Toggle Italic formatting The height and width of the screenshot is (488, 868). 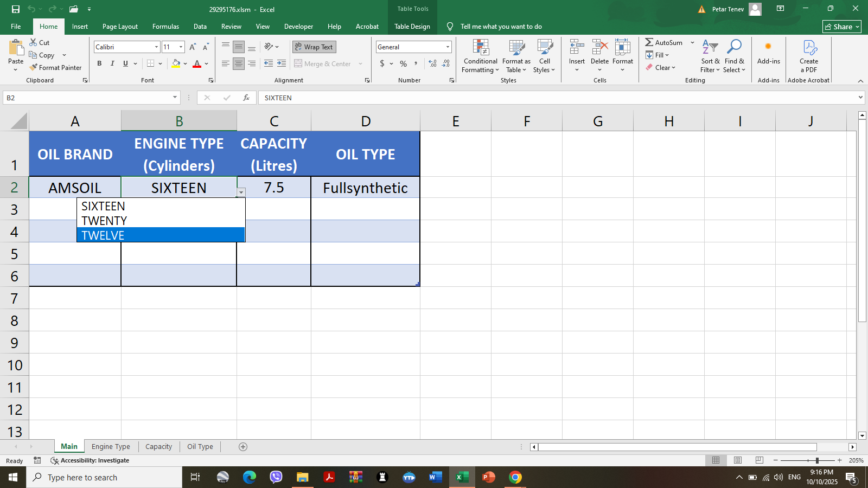[112, 63]
